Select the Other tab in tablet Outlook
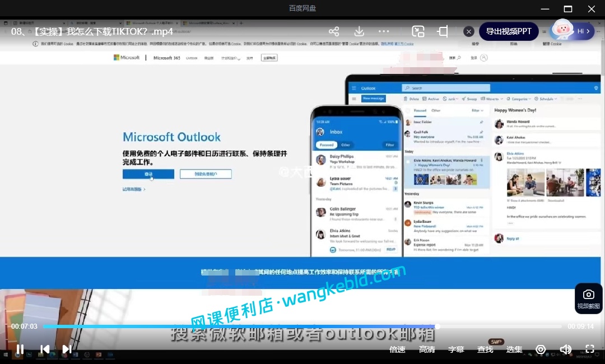Screen dimensions: 605x364 436,111
